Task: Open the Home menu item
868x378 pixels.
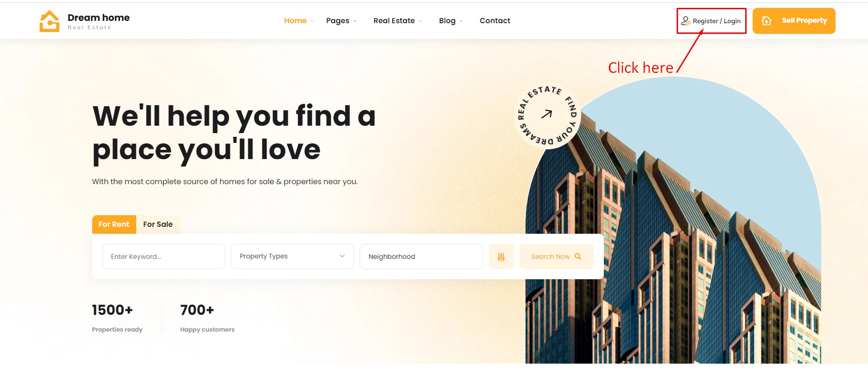Action: (x=295, y=20)
